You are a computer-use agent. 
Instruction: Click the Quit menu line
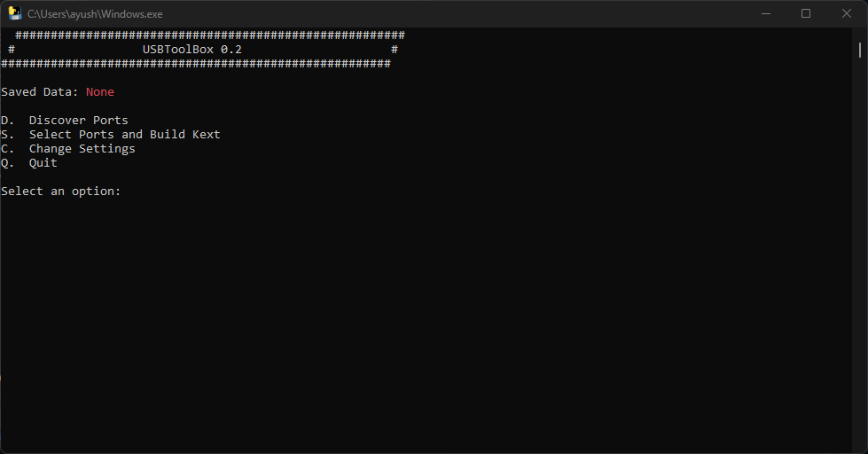(29, 163)
